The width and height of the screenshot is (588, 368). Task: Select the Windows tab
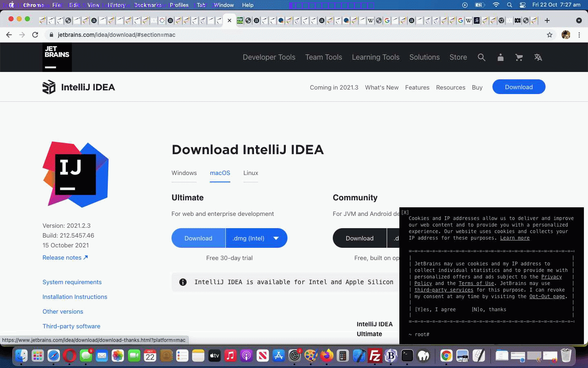click(x=184, y=173)
